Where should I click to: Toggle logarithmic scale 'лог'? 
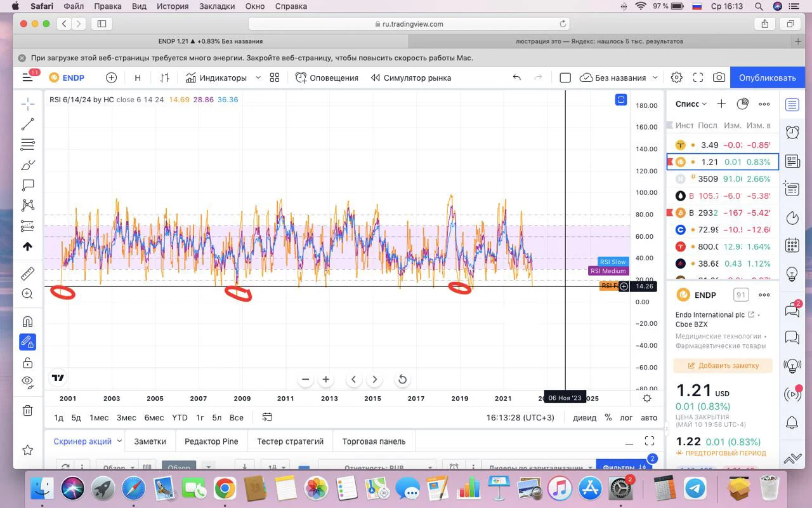(x=626, y=417)
